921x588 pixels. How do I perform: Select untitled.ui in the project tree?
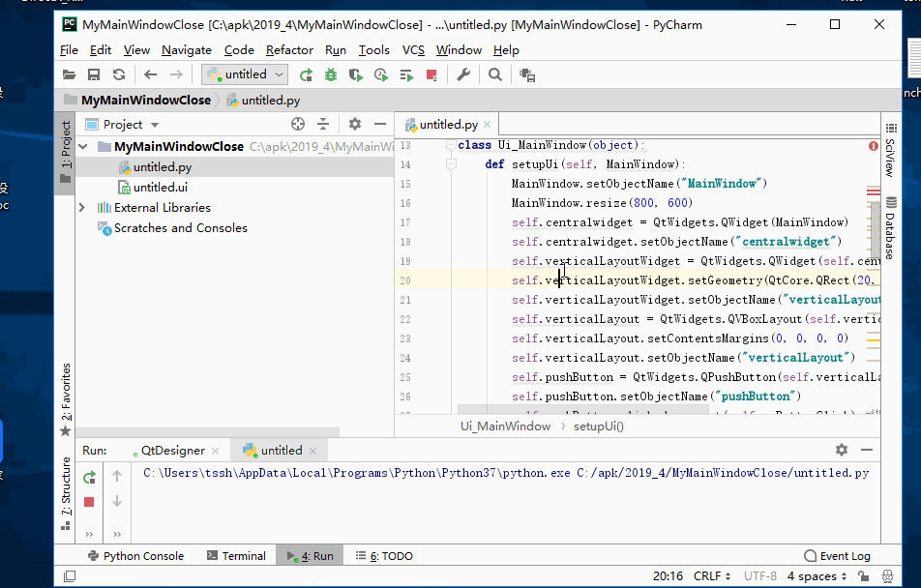pyautogui.click(x=160, y=188)
